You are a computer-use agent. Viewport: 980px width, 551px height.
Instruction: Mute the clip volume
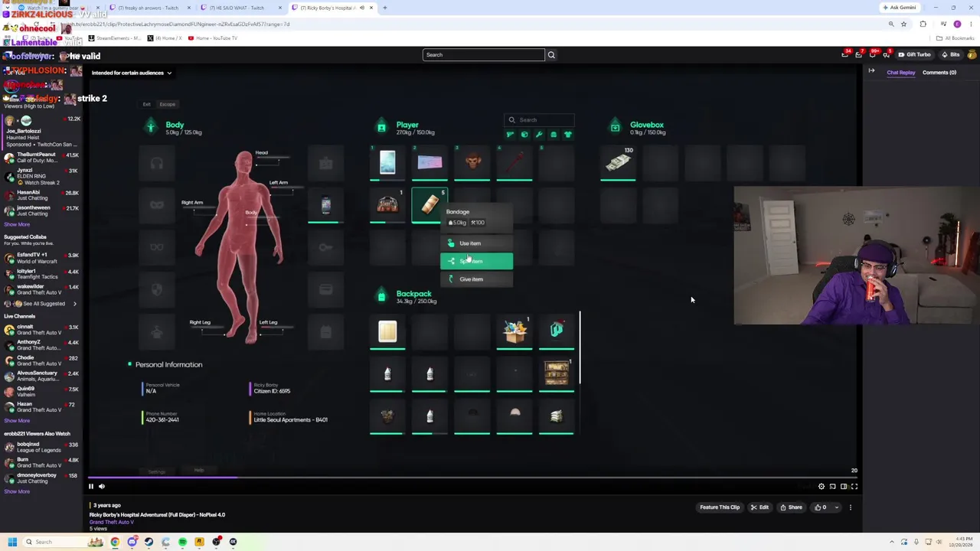(102, 486)
